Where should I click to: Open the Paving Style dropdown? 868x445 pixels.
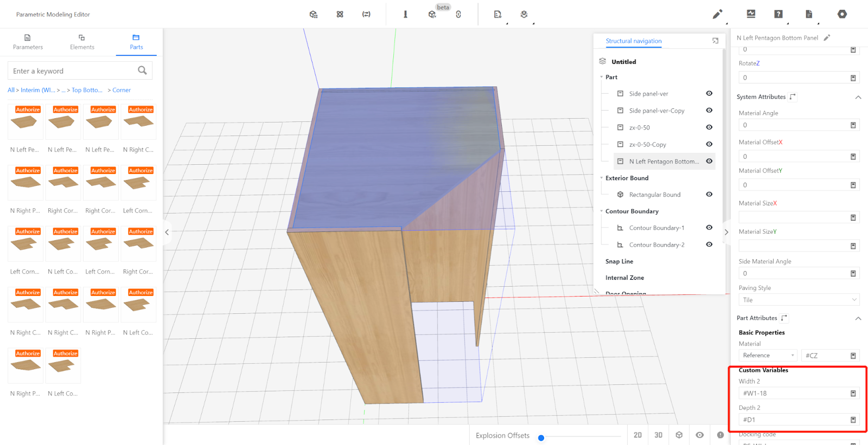point(799,300)
